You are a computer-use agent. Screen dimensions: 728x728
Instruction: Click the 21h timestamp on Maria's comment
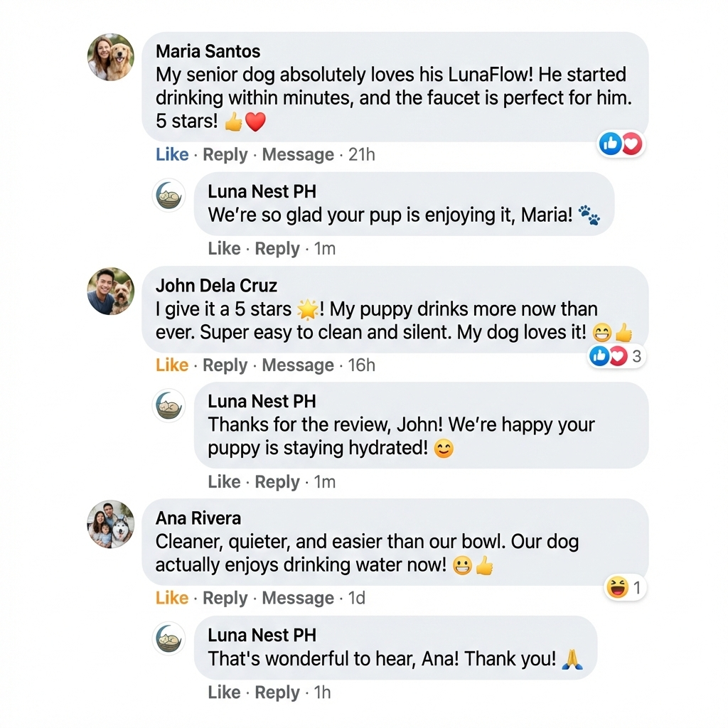(x=361, y=155)
